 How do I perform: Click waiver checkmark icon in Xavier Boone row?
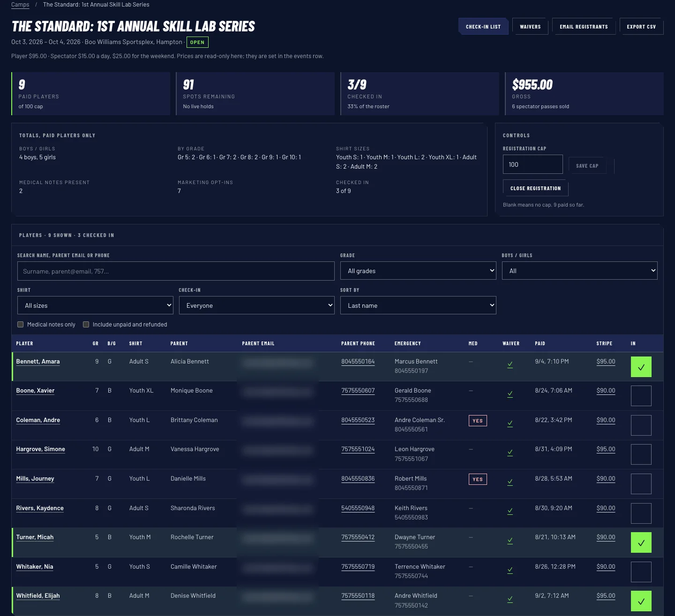click(510, 394)
